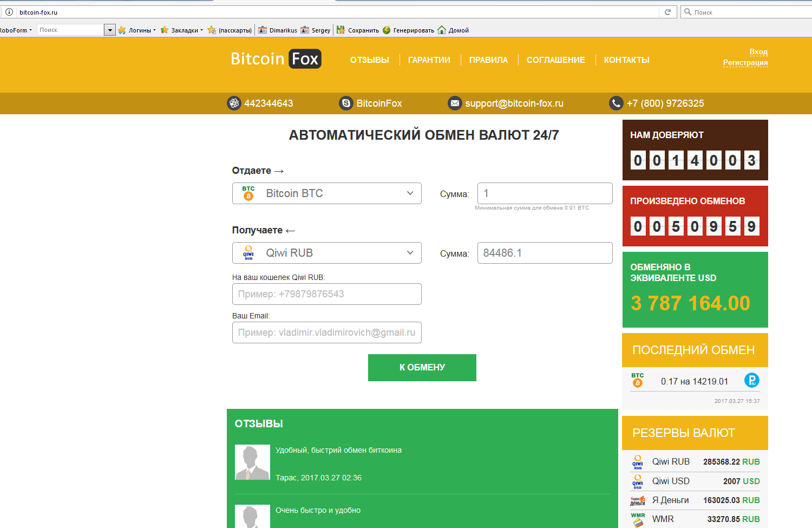Click the Регистрация link
The height and width of the screenshot is (528, 812).
tap(745, 63)
